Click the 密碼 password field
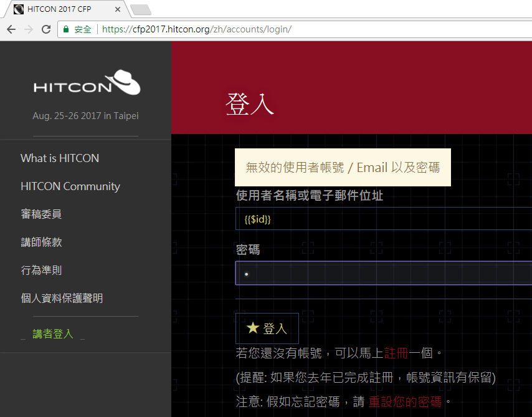 click(384, 273)
